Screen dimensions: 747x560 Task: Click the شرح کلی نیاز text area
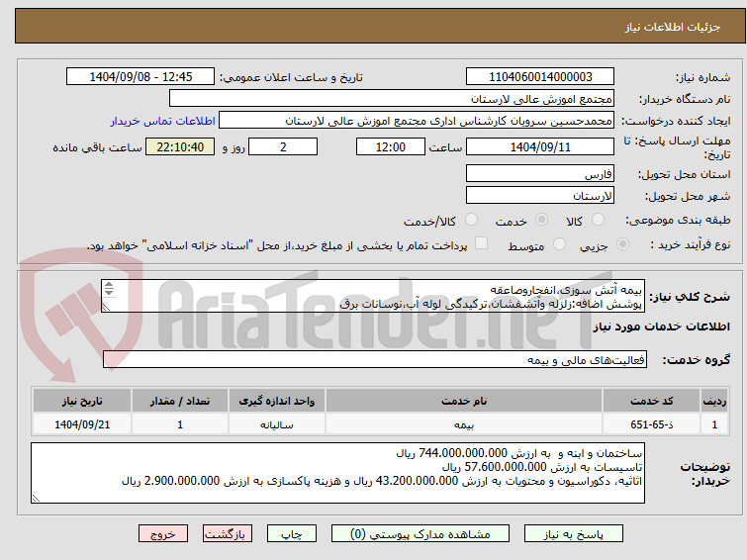[x=373, y=296]
